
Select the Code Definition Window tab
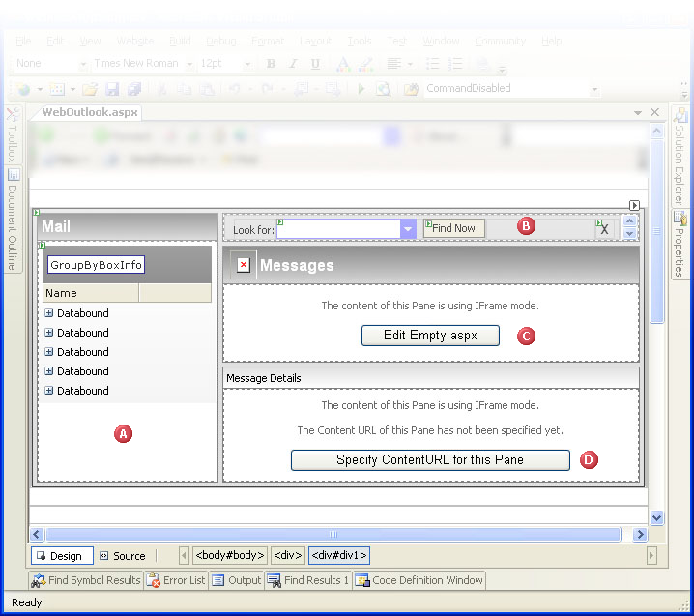click(419, 580)
